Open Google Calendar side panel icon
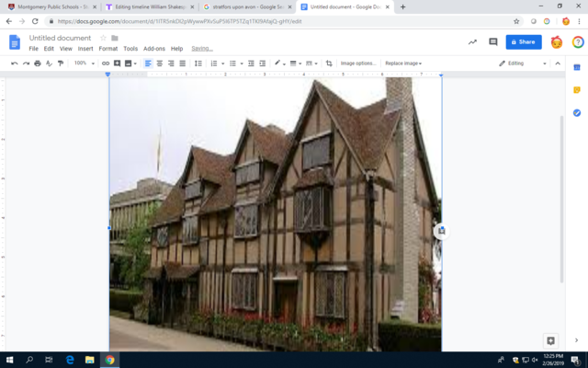 pyautogui.click(x=577, y=67)
